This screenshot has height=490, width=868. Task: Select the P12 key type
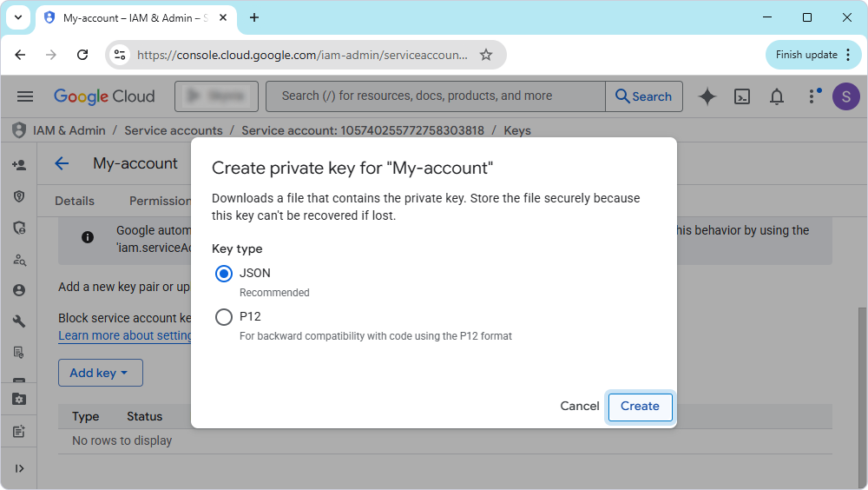coord(224,317)
